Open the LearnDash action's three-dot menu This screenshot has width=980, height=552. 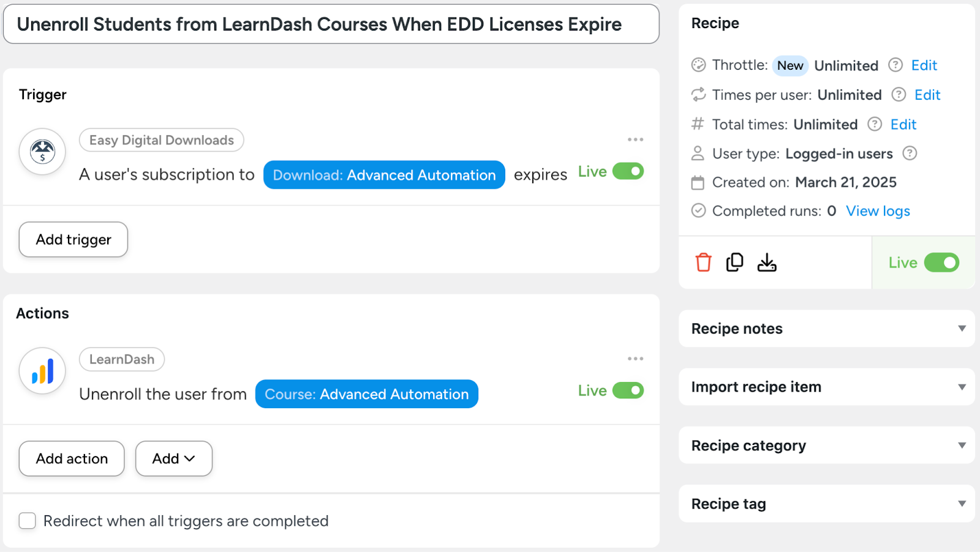point(635,359)
